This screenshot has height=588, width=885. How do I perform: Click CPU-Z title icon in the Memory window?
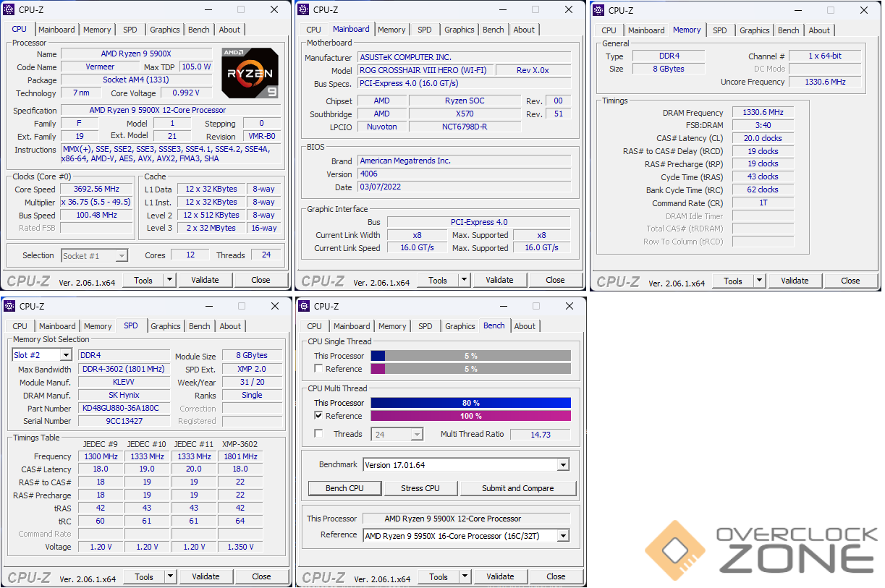coord(598,10)
